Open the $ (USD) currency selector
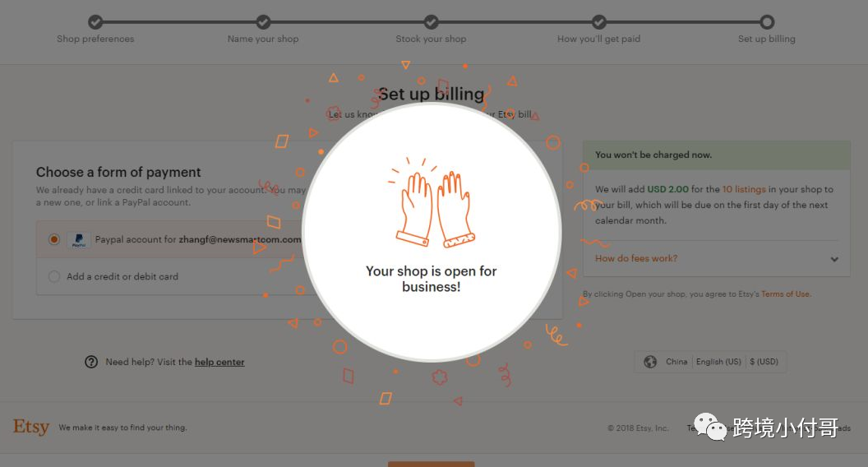 [x=764, y=362]
